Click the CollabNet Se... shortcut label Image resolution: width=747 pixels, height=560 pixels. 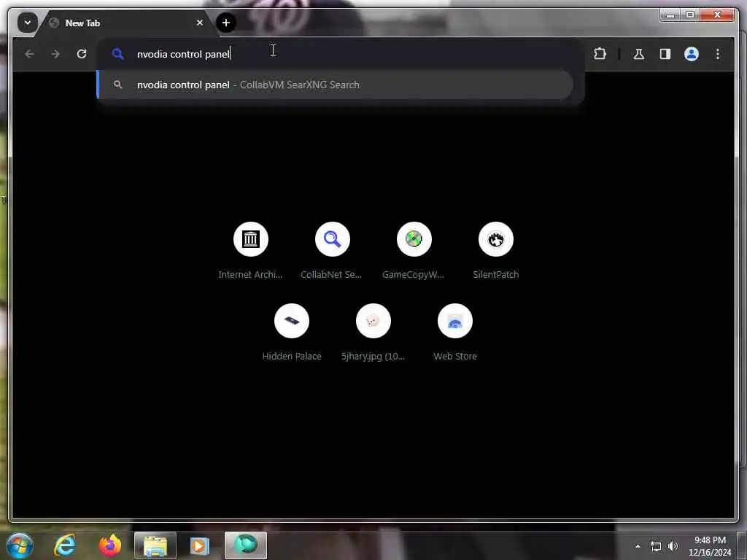click(x=331, y=275)
